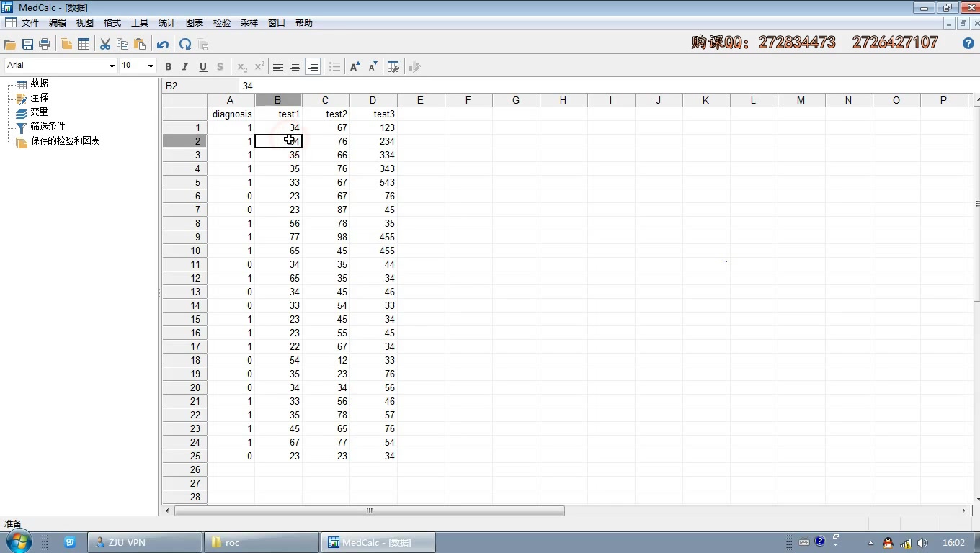Click cell with value 543 in test3

[x=373, y=182]
